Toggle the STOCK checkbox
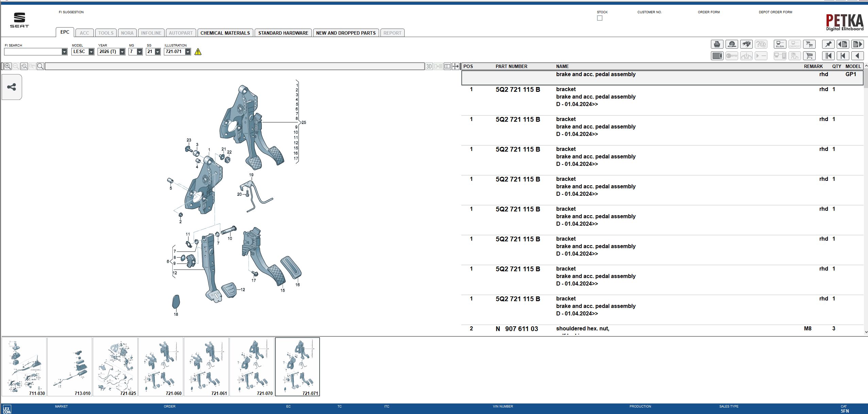The image size is (868, 414). pyautogui.click(x=600, y=18)
